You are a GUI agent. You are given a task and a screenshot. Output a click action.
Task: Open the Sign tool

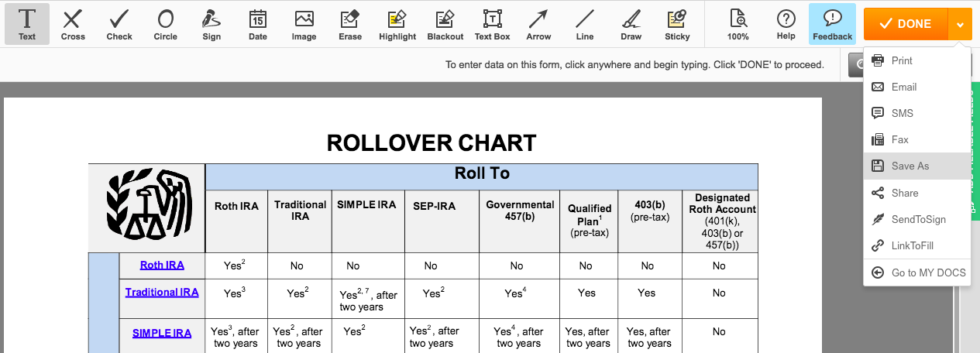(211, 24)
